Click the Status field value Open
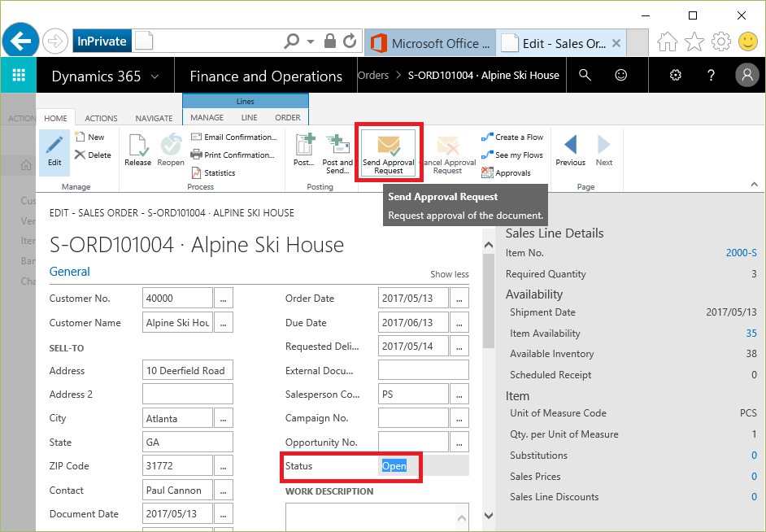 click(x=394, y=466)
